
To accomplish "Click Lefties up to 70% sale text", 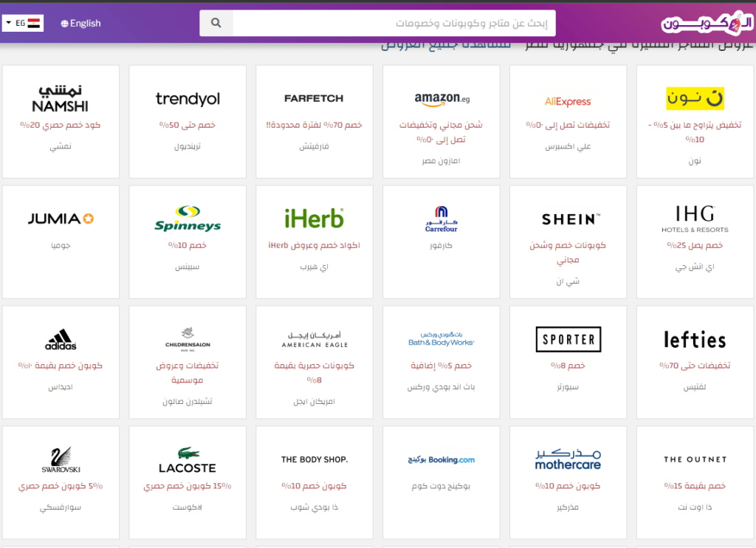I will pos(695,366).
